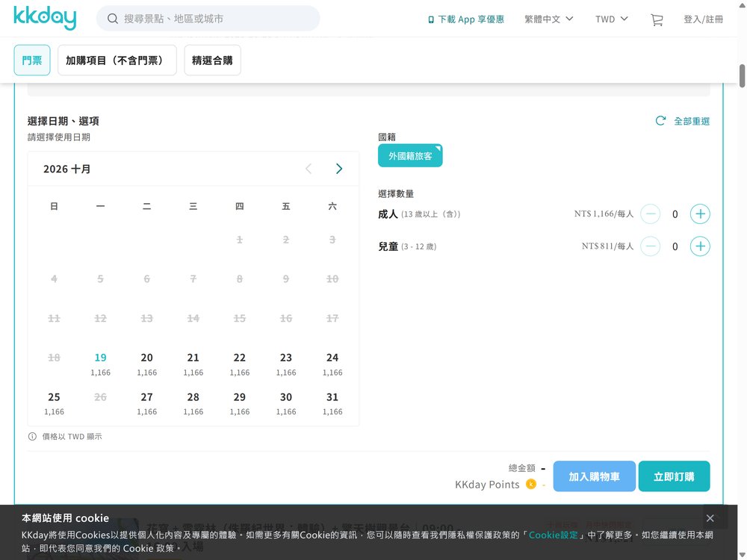This screenshot has width=747, height=560.
Task: Select October 27 in calendar
Action: [146, 403]
